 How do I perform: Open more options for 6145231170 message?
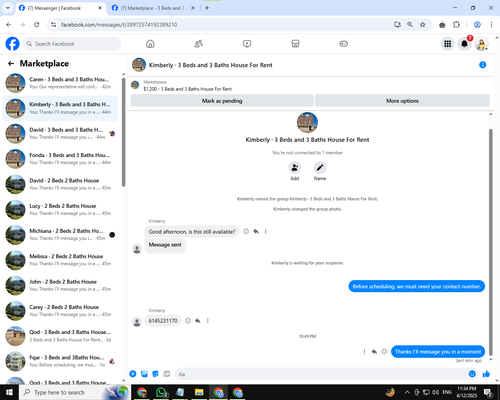(x=208, y=321)
